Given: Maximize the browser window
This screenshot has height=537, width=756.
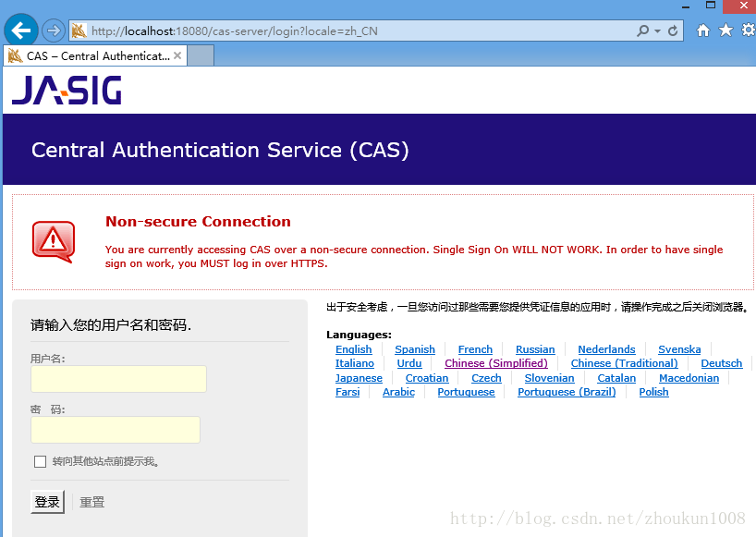Looking at the screenshot, I should tap(710, 6).
